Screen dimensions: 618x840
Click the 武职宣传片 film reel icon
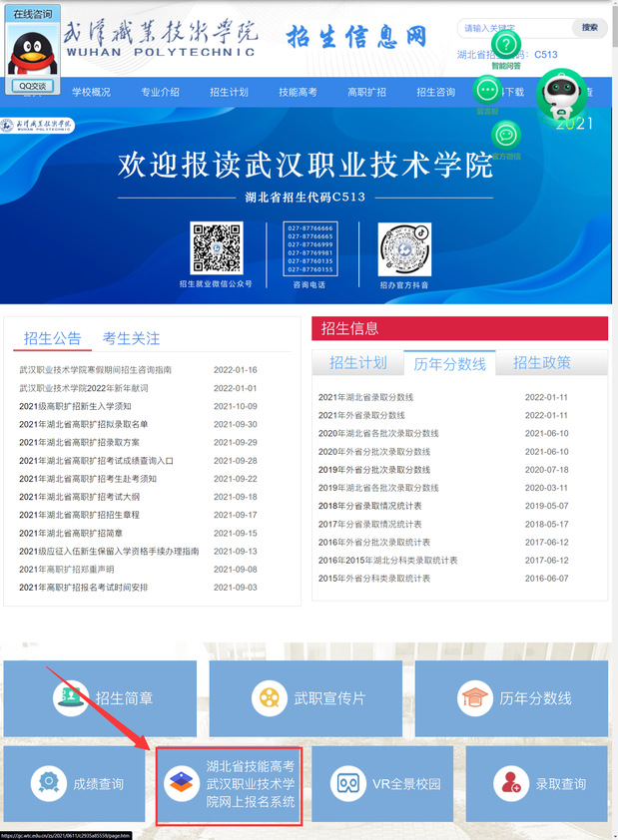click(x=270, y=698)
